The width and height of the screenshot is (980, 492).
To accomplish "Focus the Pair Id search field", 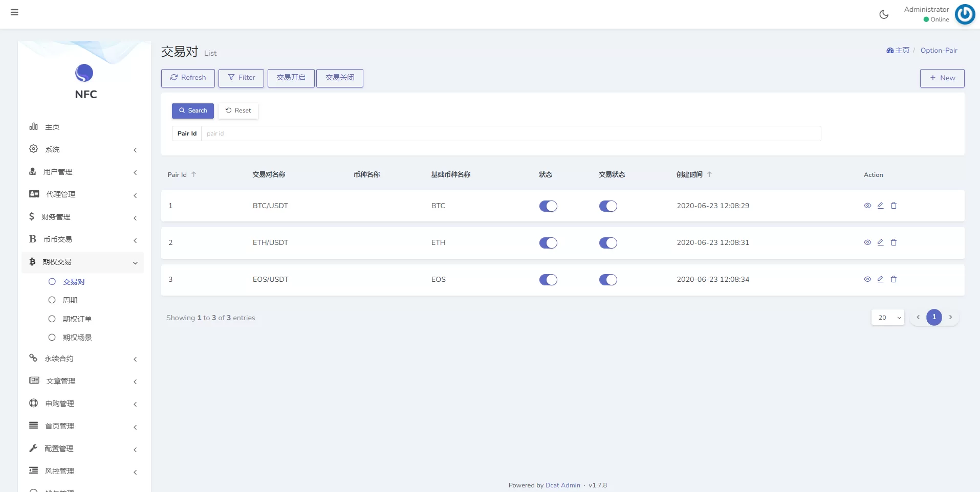I will tap(510, 133).
